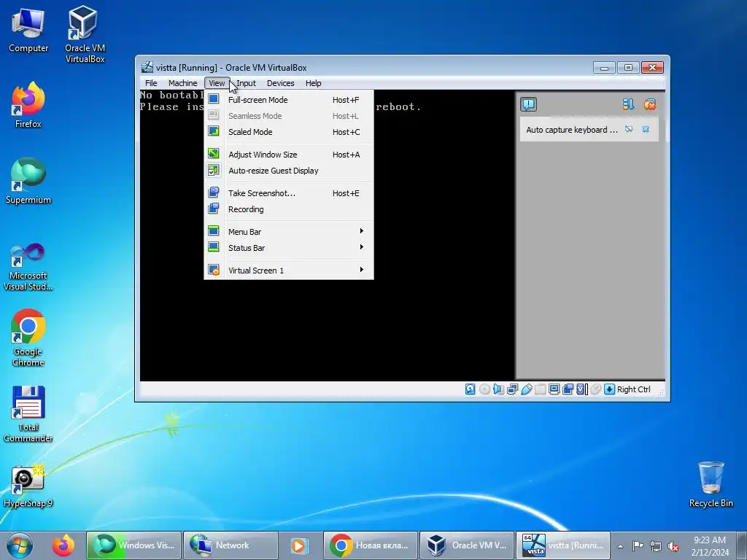The height and width of the screenshot is (560, 747).
Task: Click the Right Ctrl host key label
Action: tap(634, 389)
